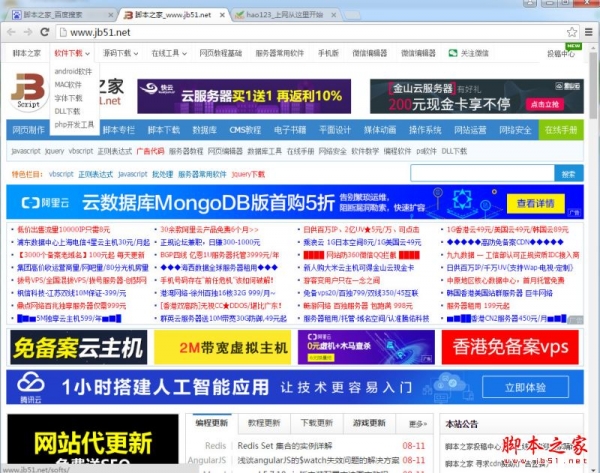Close the www.jb51.net tab

coord(222,15)
